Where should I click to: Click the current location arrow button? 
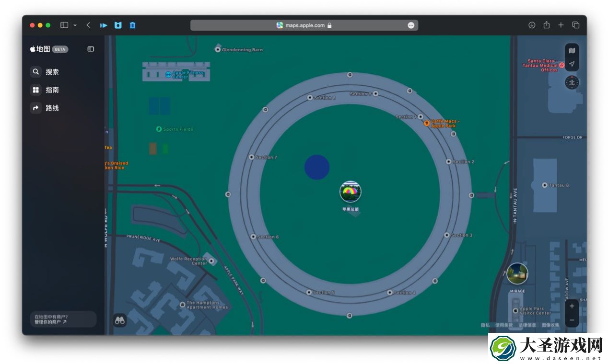[572, 64]
